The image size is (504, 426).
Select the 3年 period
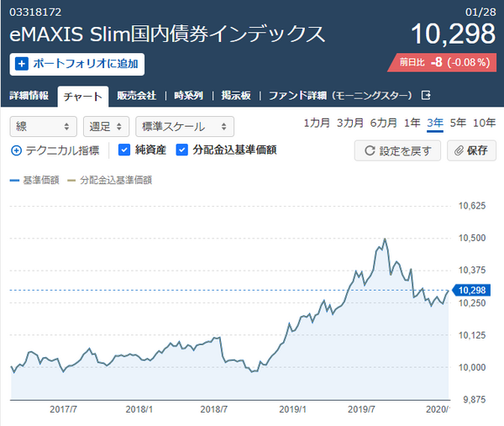[x=435, y=123]
